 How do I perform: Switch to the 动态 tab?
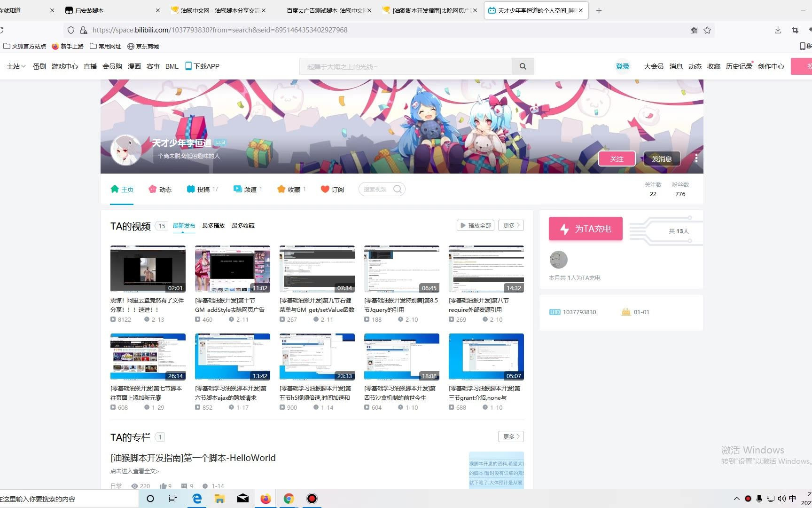(160, 190)
